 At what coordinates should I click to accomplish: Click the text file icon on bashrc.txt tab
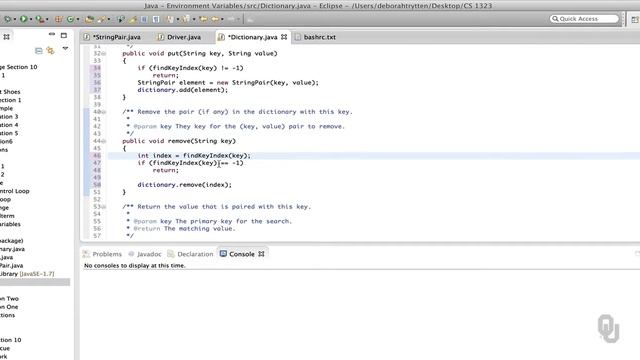click(298, 37)
